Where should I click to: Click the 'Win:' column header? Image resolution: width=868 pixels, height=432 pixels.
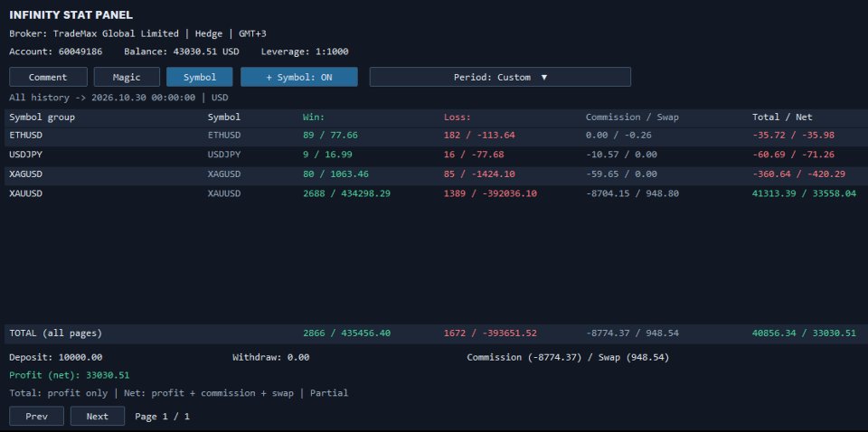click(x=314, y=117)
